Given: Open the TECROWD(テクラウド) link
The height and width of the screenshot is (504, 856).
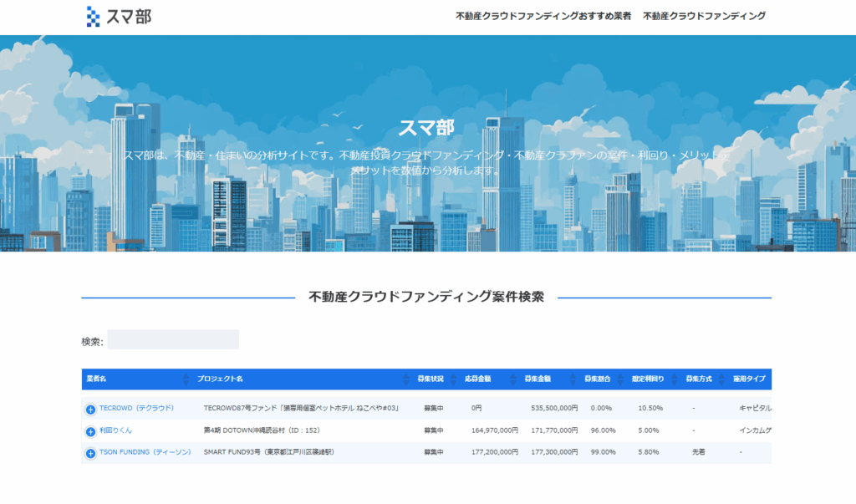Looking at the screenshot, I should click(x=136, y=409).
